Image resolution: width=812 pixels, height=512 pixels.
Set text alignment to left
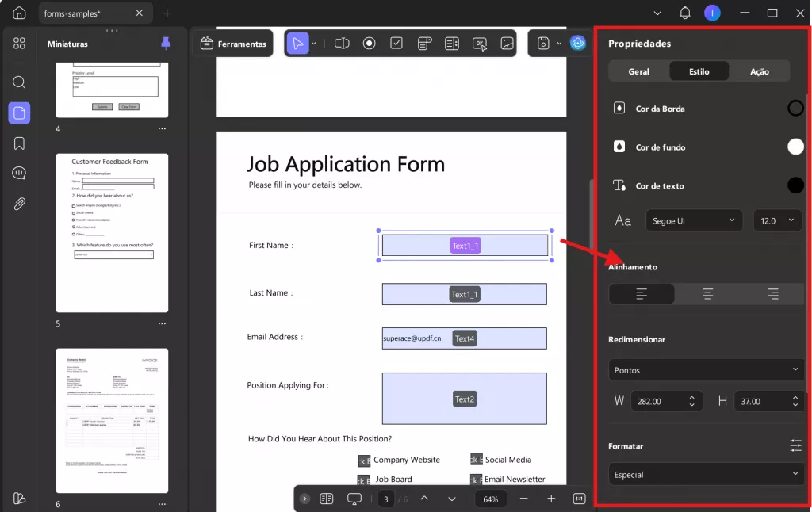pos(641,294)
